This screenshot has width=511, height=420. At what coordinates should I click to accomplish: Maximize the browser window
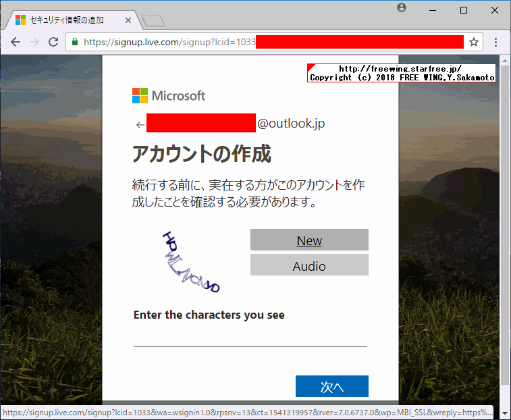464,10
